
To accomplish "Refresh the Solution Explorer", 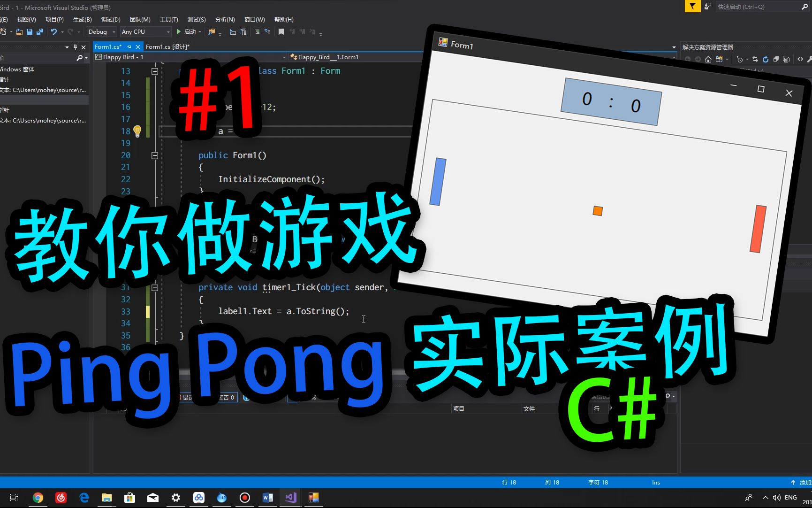I will [x=766, y=59].
